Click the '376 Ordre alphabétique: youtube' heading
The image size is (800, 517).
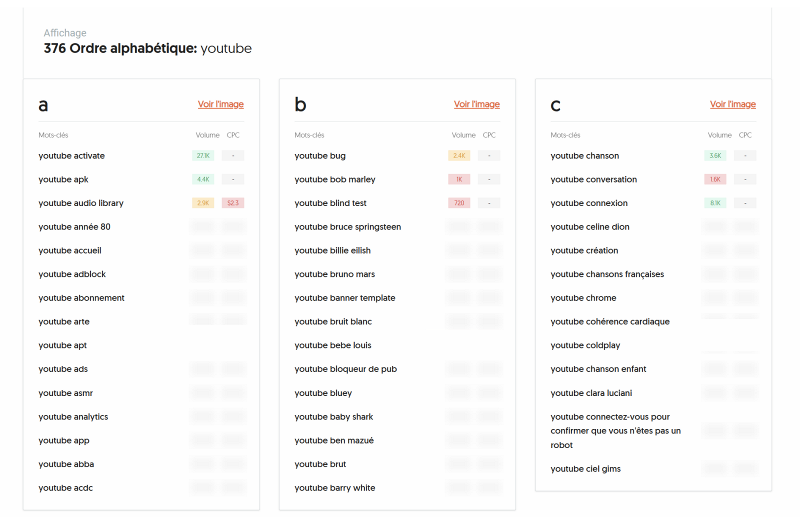point(147,48)
